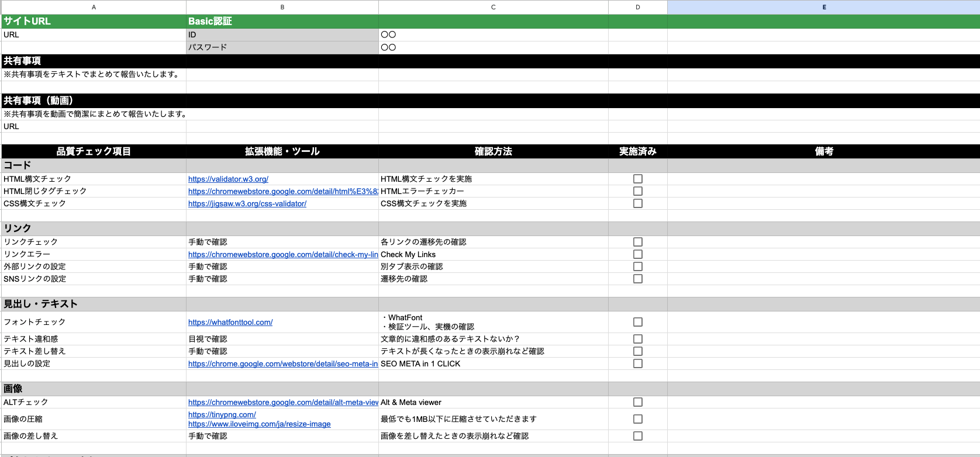Select the パスワード value cell ○○
This screenshot has height=457, width=980.
pos(494,47)
